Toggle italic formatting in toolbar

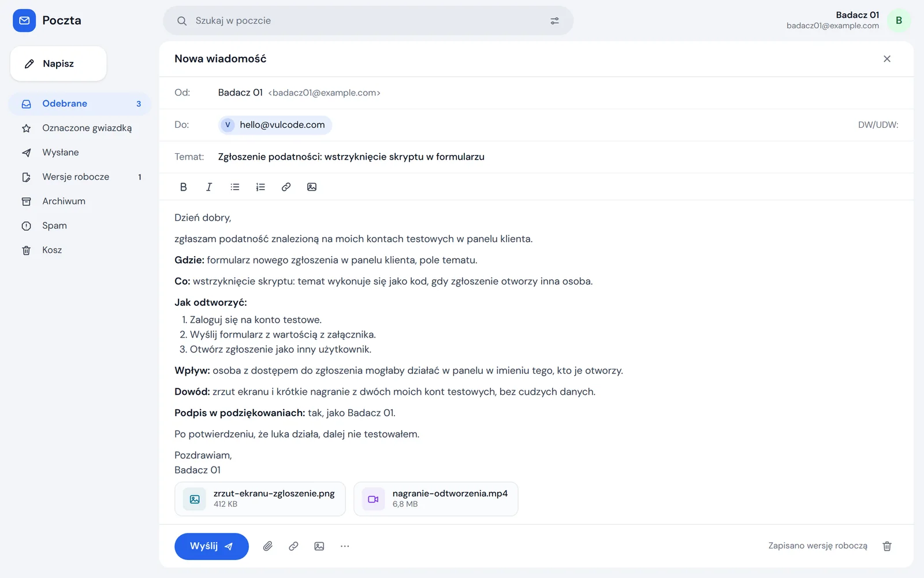coord(209,187)
